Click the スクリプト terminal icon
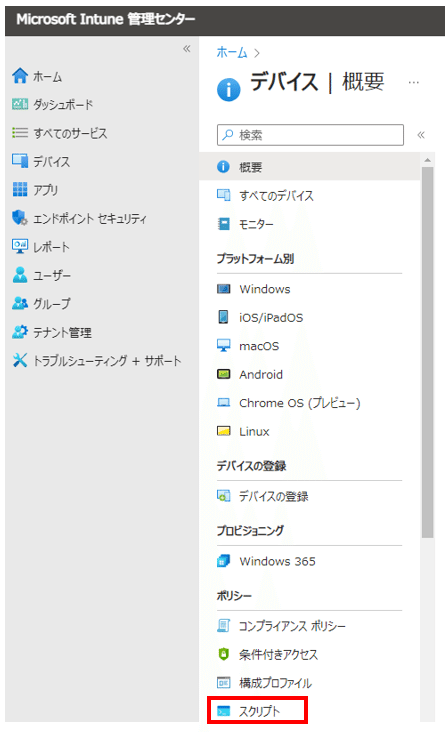 [x=224, y=711]
